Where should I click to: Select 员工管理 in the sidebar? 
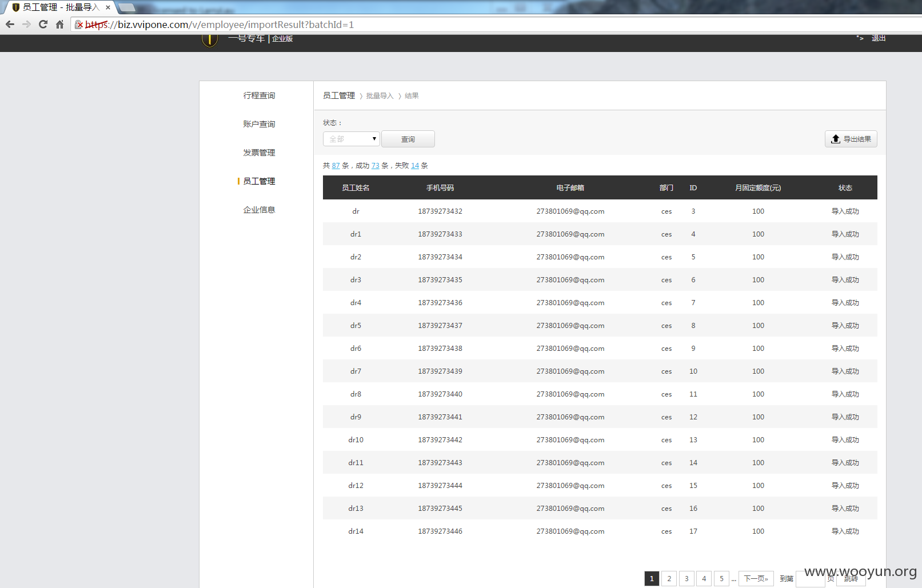[259, 181]
